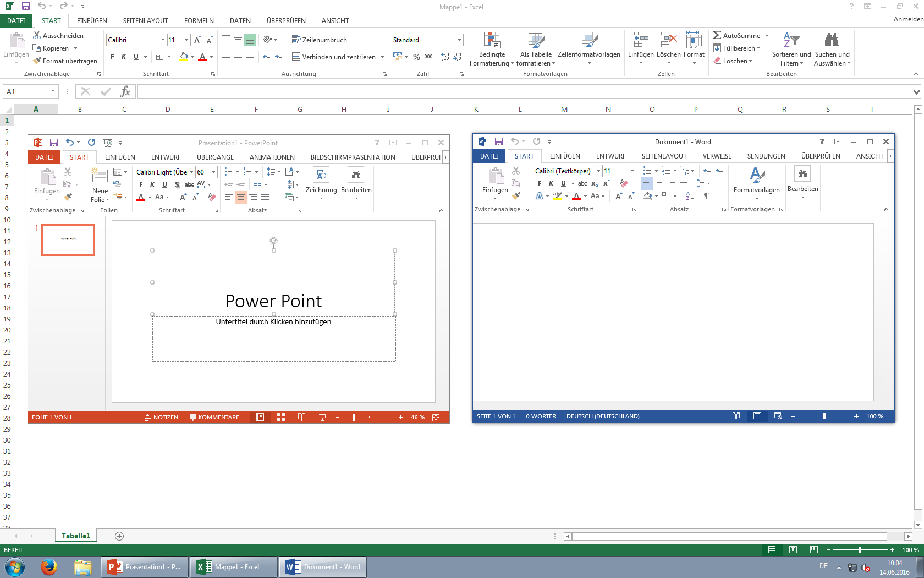924x578 pixels.
Task: Click Word's DATEI button
Action: point(489,156)
